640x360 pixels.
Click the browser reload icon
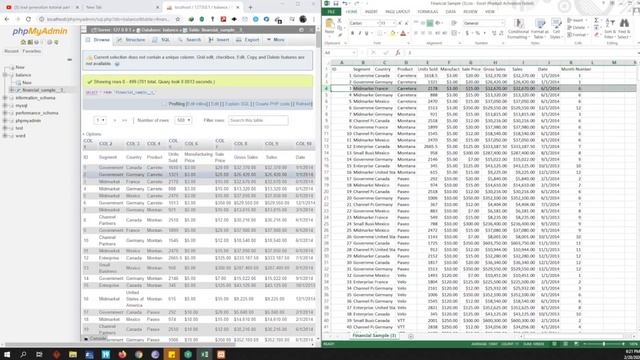pos(28,19)
